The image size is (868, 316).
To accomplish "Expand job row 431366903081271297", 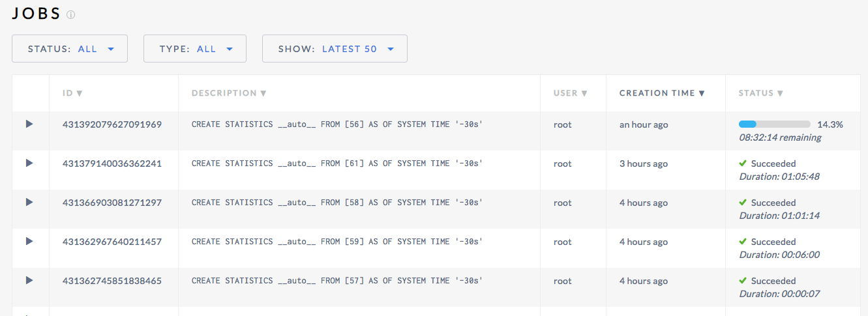I will point(29,202).
